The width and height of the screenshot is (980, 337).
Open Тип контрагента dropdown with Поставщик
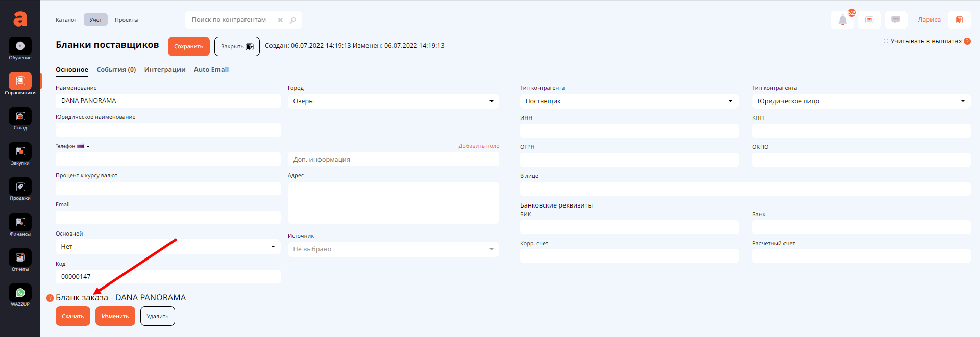coord(629,101)
